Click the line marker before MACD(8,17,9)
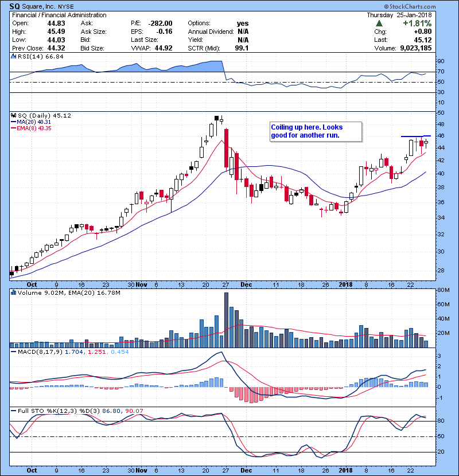 point(13,352)
